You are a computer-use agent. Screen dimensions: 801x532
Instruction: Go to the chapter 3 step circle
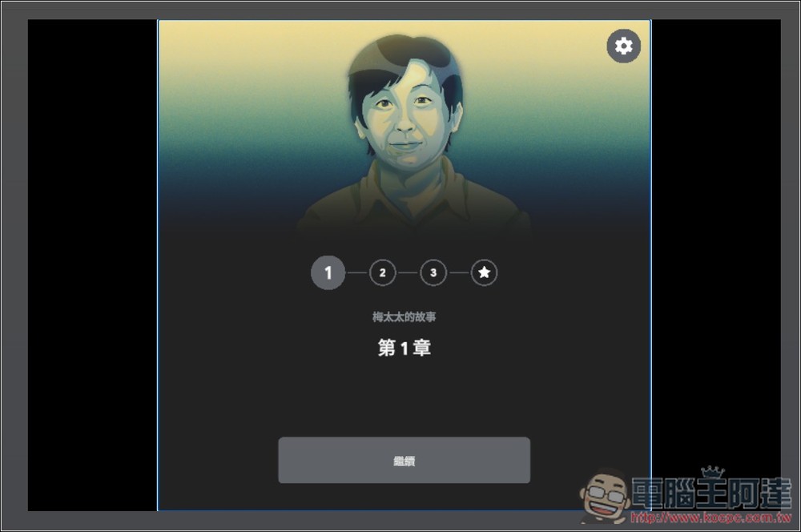click(x=433, y=273)
